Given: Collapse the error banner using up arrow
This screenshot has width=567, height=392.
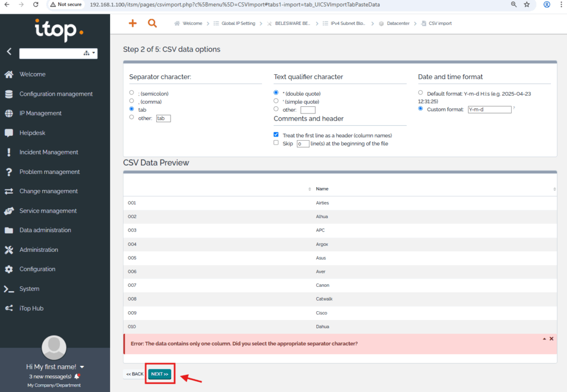Looking at the screenshot, I should pyautogui.click(x=544, y=338).
